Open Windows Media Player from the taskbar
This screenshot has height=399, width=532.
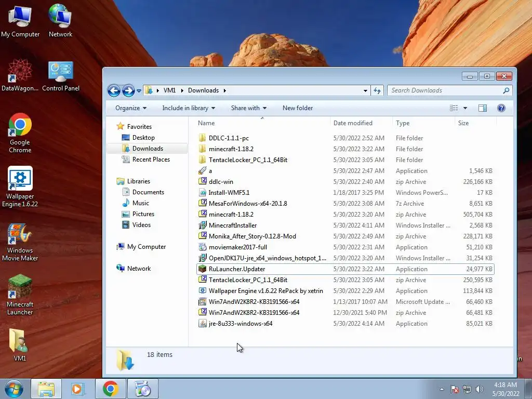[x=78, y=389]
